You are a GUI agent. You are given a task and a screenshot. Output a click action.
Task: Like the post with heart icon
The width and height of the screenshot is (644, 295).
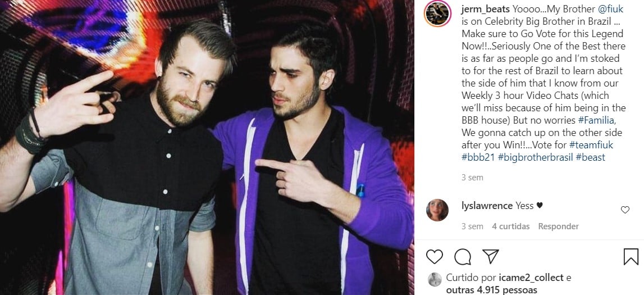click(x=435, y=257)
